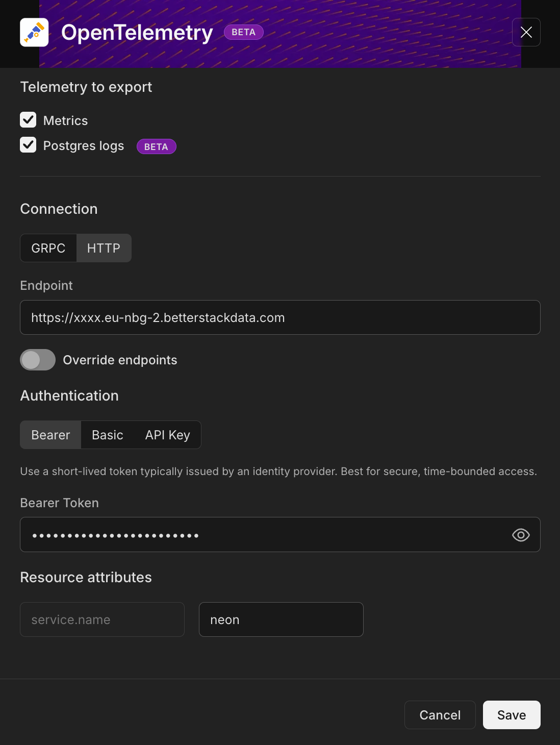560x745 pixels.
Task: Click the BETA badge beside Postgres logs
Action: coord(156,146)
